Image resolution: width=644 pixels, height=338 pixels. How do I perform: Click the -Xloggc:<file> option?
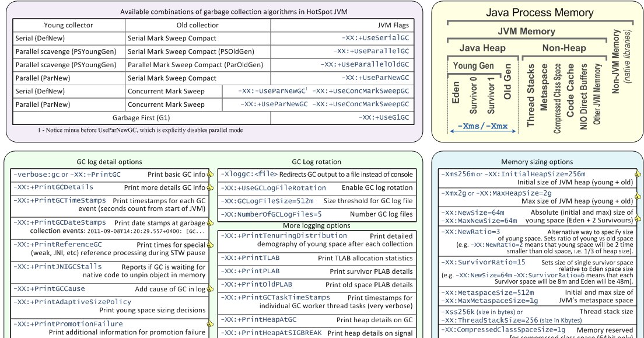click(249, 174)
